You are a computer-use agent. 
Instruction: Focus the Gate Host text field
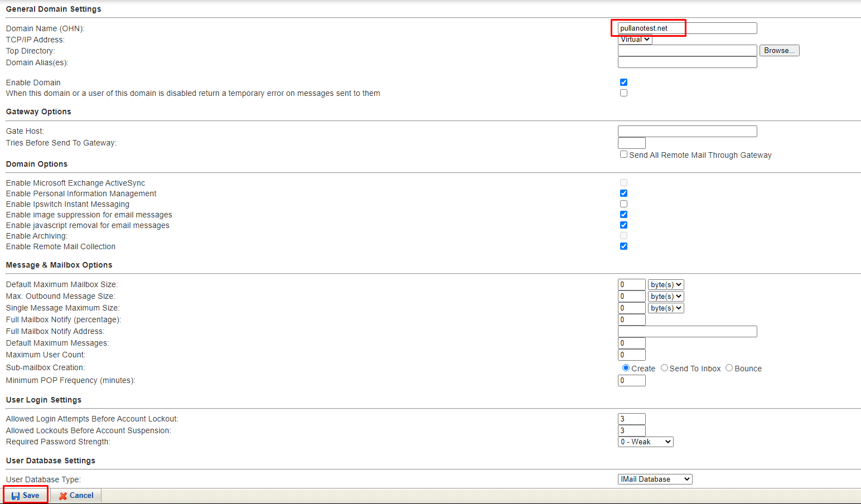(687, 132)
